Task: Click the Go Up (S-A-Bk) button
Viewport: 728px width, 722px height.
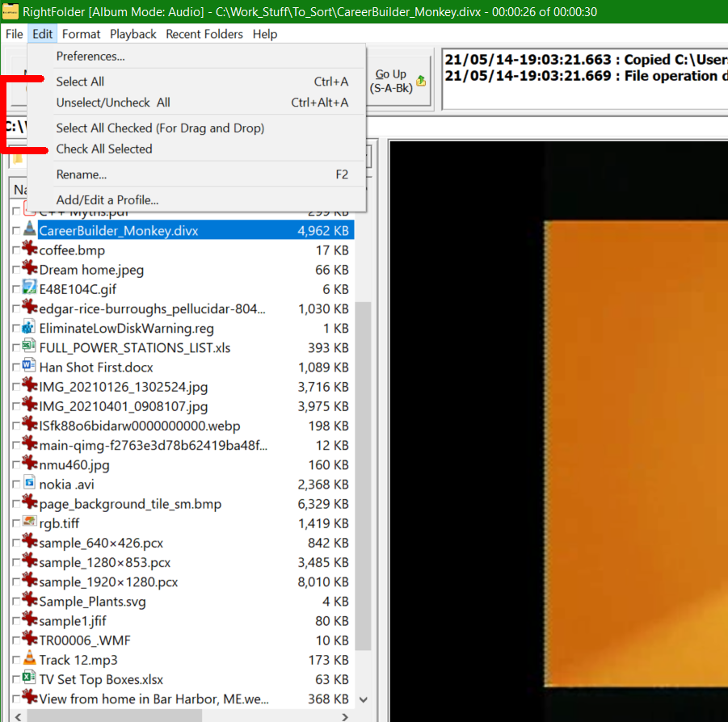Action: (x=399, y=82)
